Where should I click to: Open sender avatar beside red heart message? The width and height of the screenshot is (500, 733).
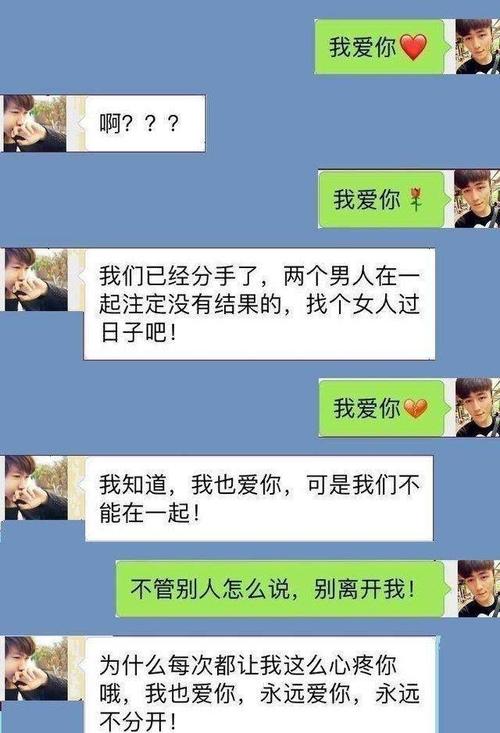478,47
